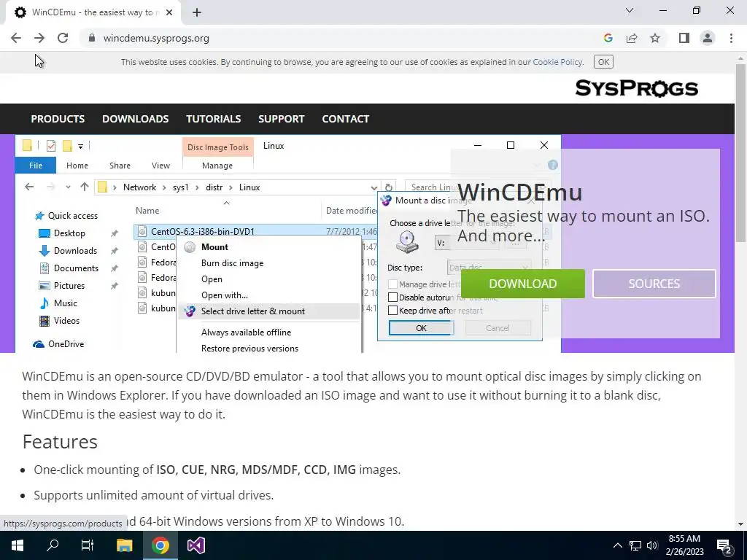Click the Disable autorun checkbox in the image
The height and width of the screenshot is (560, 747).
[392, 297]
